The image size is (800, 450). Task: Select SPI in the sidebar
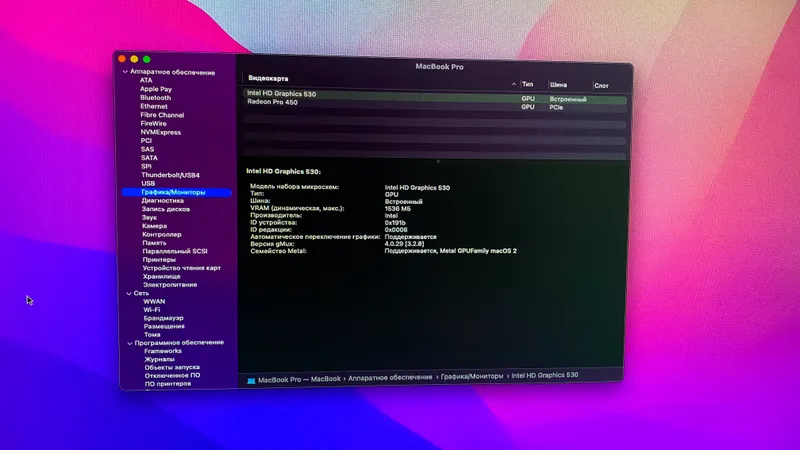click(x=146, y=166)
